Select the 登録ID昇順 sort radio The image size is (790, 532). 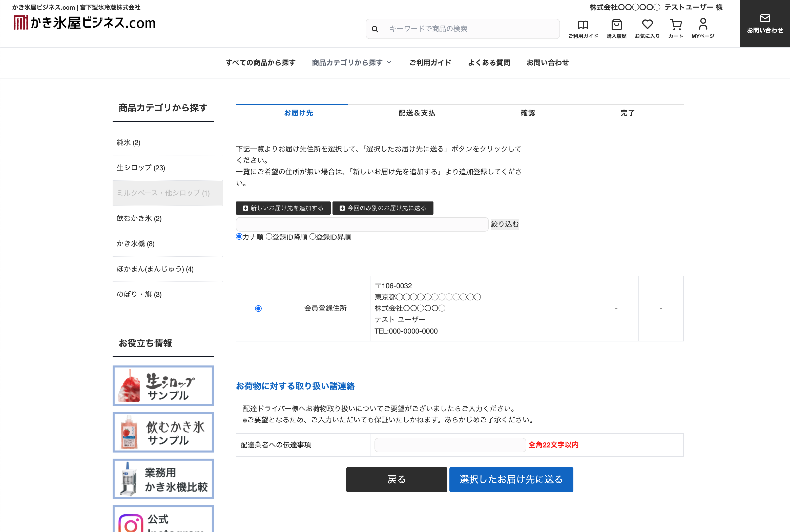pyautogui.click(x=313, y=236)
